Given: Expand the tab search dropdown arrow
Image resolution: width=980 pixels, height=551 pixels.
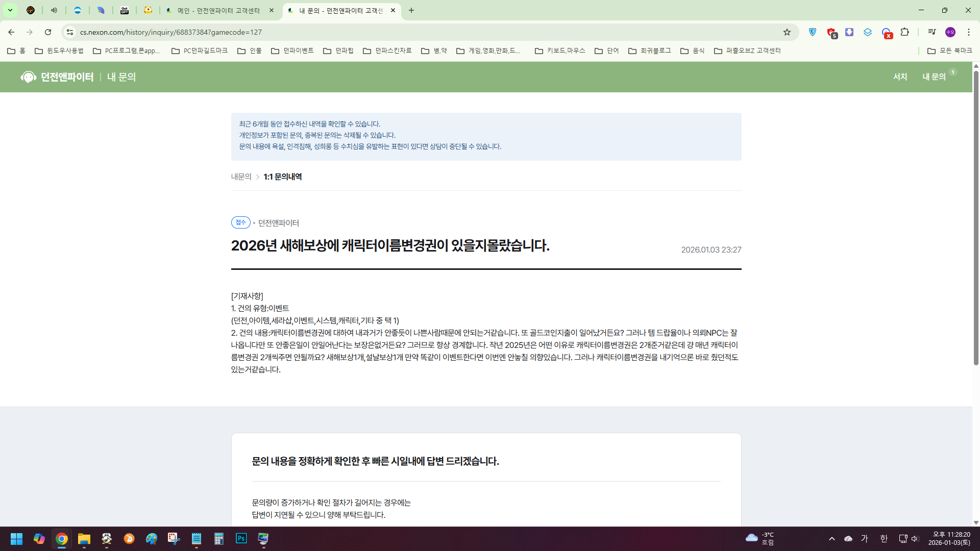Looking at the screenshot, I should point(10,10).
